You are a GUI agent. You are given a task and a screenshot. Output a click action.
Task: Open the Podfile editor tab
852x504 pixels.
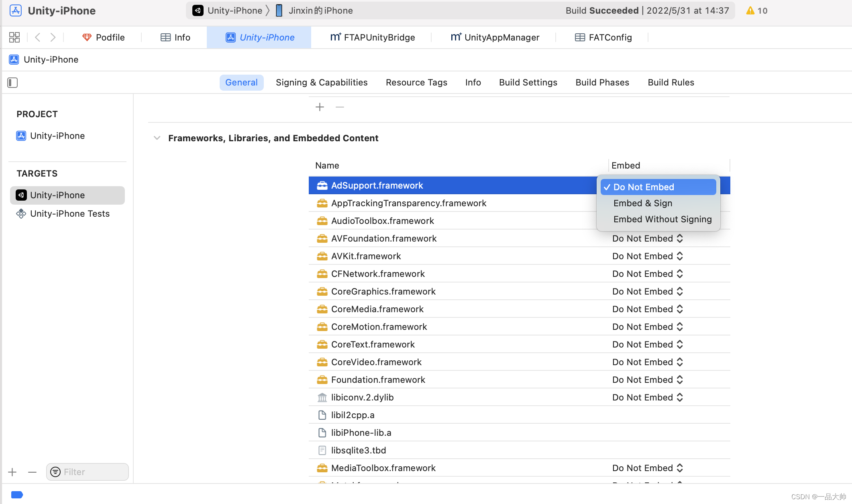tap(104, 37)
